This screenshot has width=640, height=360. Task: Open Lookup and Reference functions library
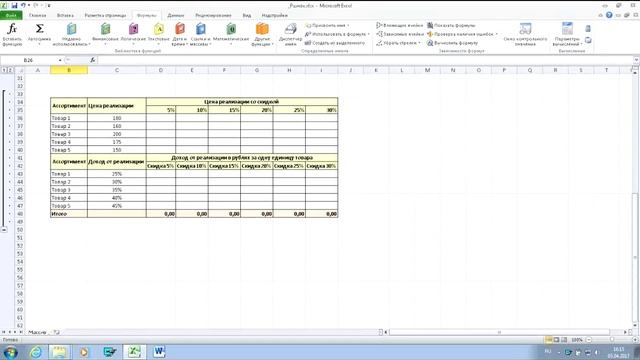click(200, 34)
